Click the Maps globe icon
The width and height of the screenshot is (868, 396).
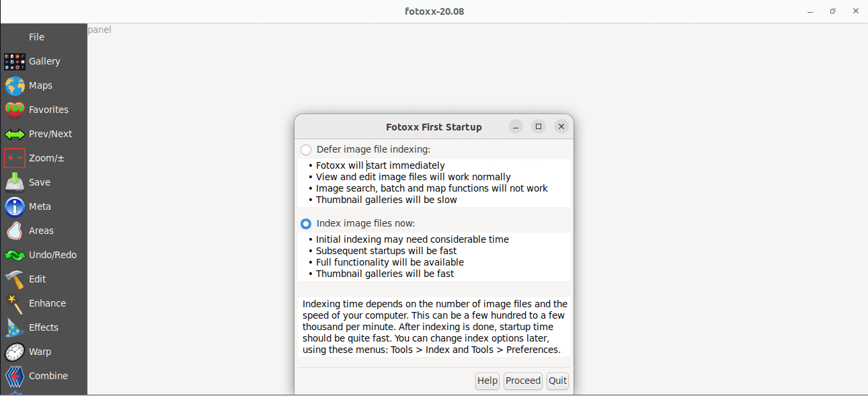click(x=15, y=85)
